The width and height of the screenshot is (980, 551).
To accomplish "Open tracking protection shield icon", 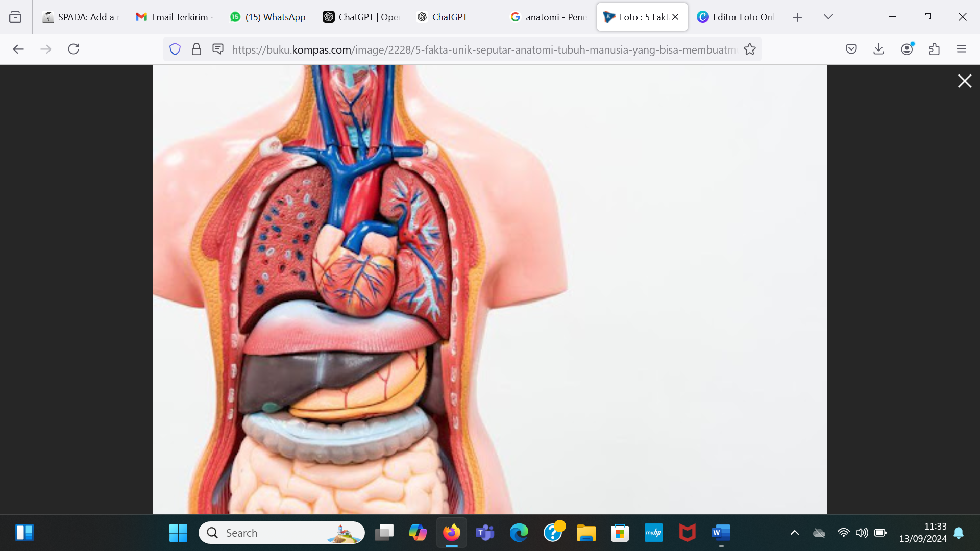I will pos(175,49).
